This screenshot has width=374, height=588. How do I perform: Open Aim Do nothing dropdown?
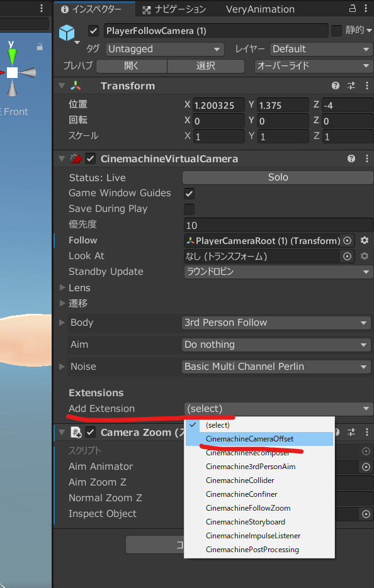[276, 345]
